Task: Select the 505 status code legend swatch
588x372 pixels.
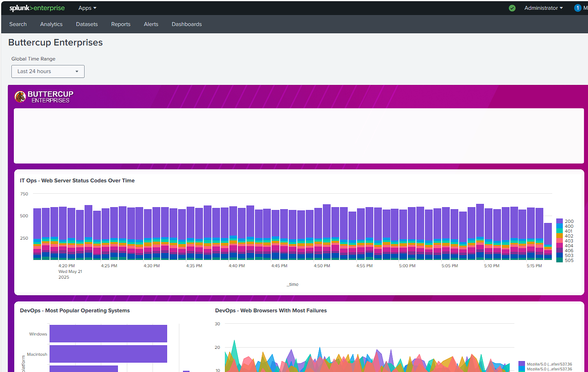Action: [560, 260]
